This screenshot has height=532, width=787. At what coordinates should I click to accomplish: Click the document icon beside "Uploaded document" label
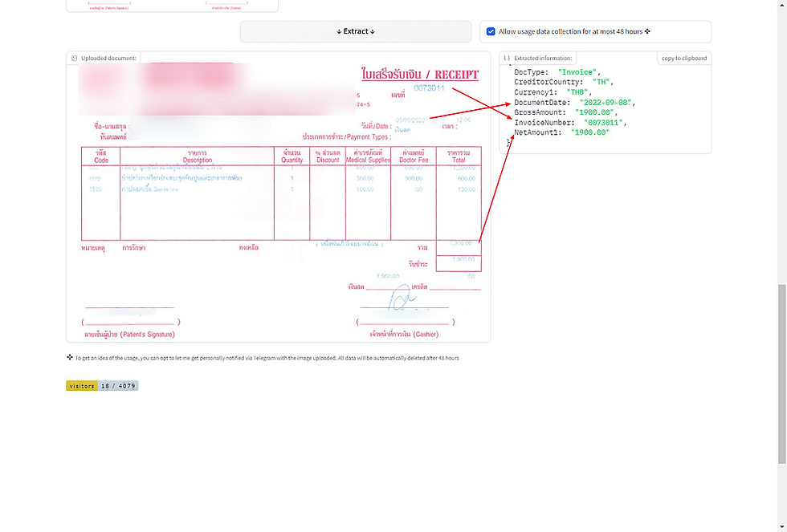tap(75, 57)
